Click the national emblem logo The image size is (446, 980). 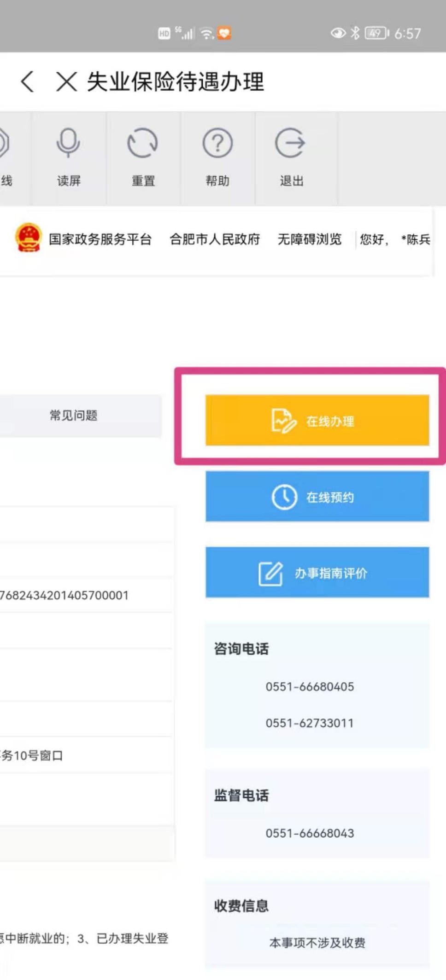pyautogui.click(x=29, y=238)
